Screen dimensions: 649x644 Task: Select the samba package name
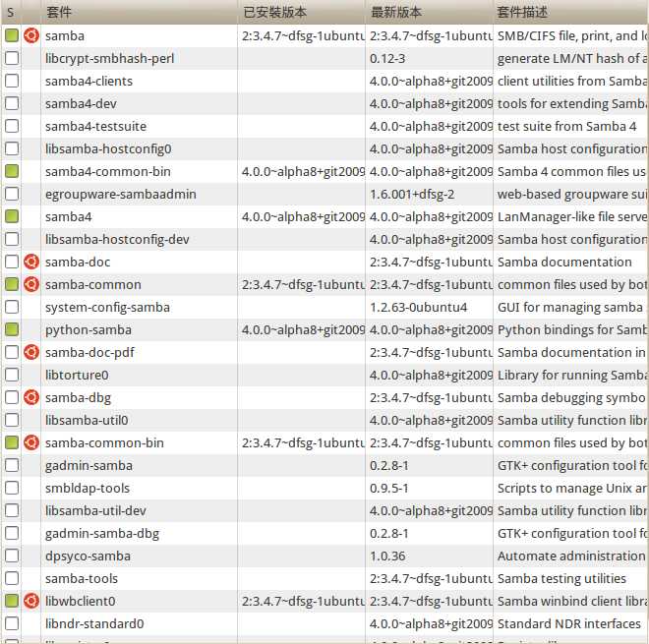coord(65,36)
